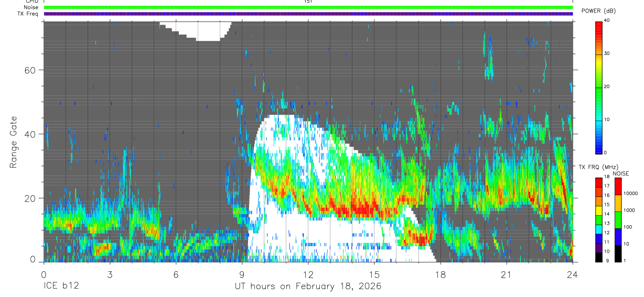Click the 18 tick on the UT hours axis
This screenshot has height=297, width=644.
pos(441,274)
